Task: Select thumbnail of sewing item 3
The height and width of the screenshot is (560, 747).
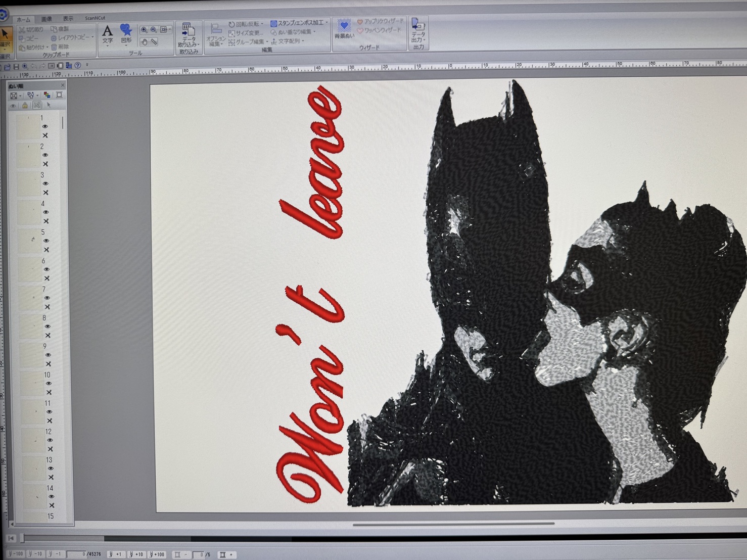Action: [29, 183]
